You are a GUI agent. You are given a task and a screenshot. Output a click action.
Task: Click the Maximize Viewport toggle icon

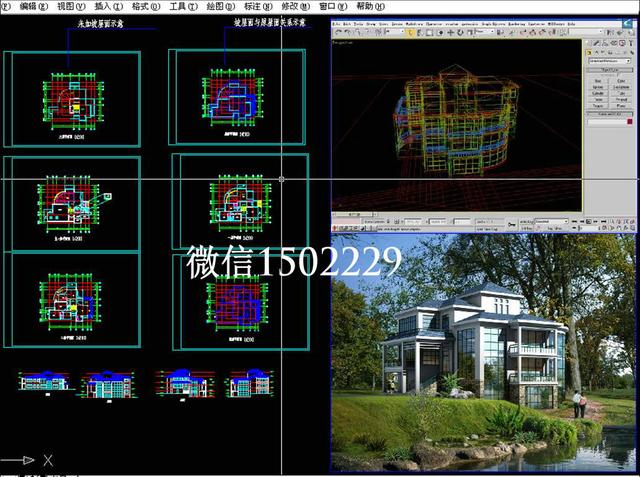point(631,228)
